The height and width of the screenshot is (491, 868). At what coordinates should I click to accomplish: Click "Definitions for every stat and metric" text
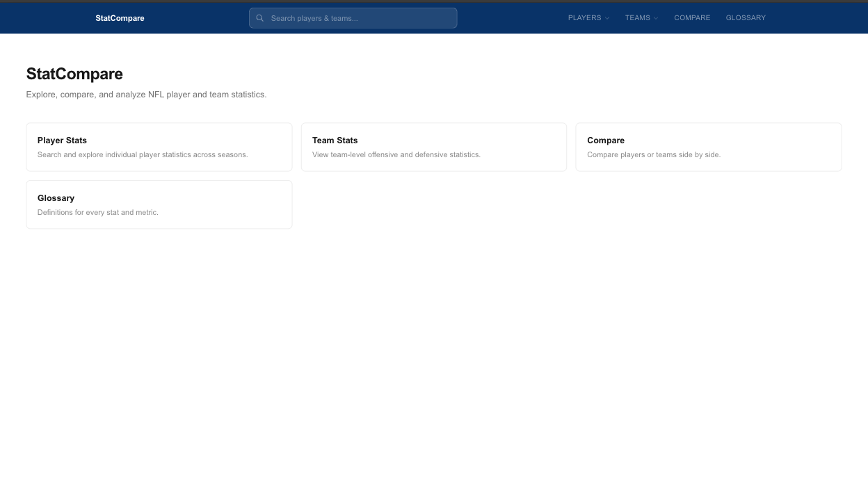(98, 212)
